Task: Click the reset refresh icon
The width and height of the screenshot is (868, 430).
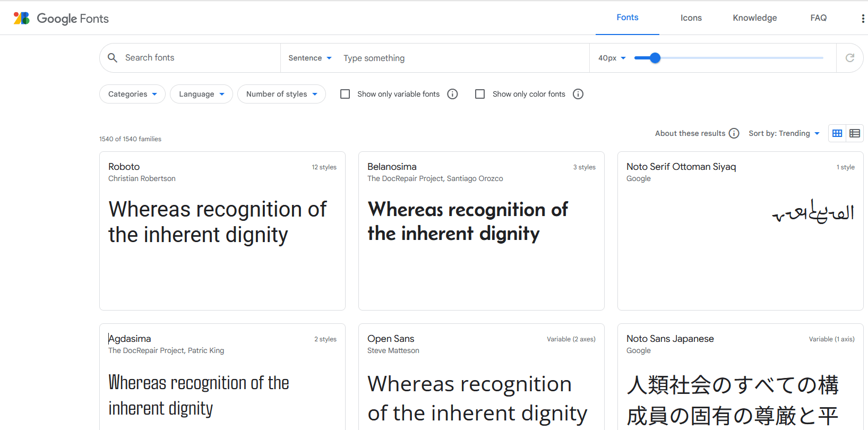Action: pos(850,58)
